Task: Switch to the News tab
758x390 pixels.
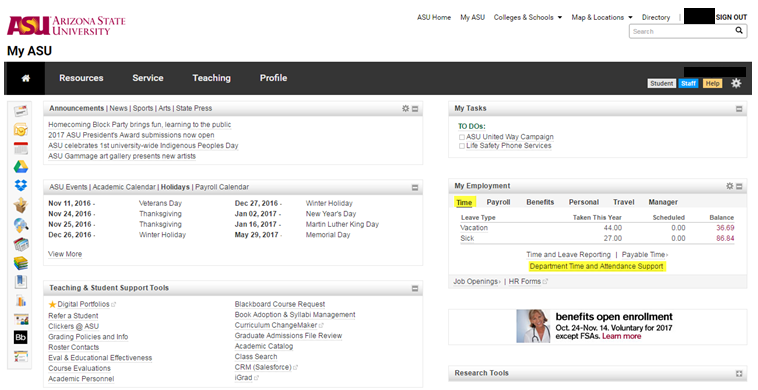Action: [118, 109]
